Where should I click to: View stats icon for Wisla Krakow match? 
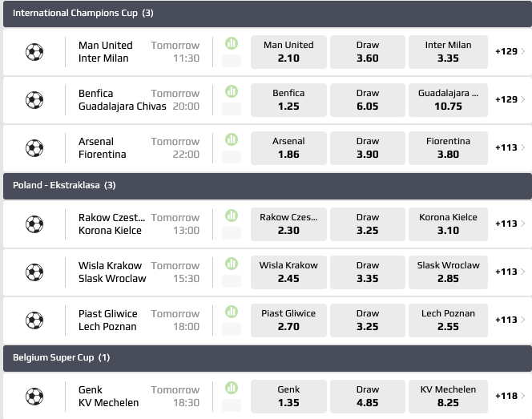pyautogui.click(x=232, y=264)
